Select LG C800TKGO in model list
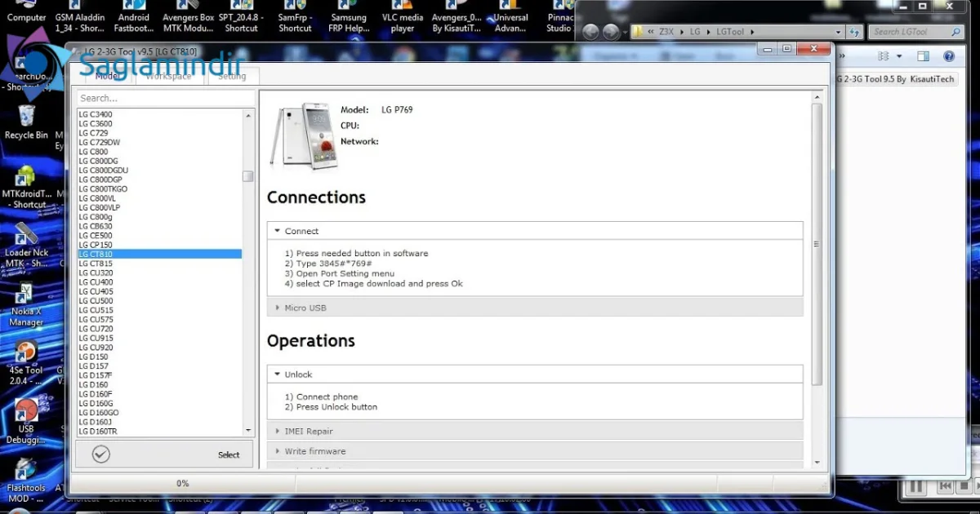Screen dimensions: 980x514 [159, 188]
